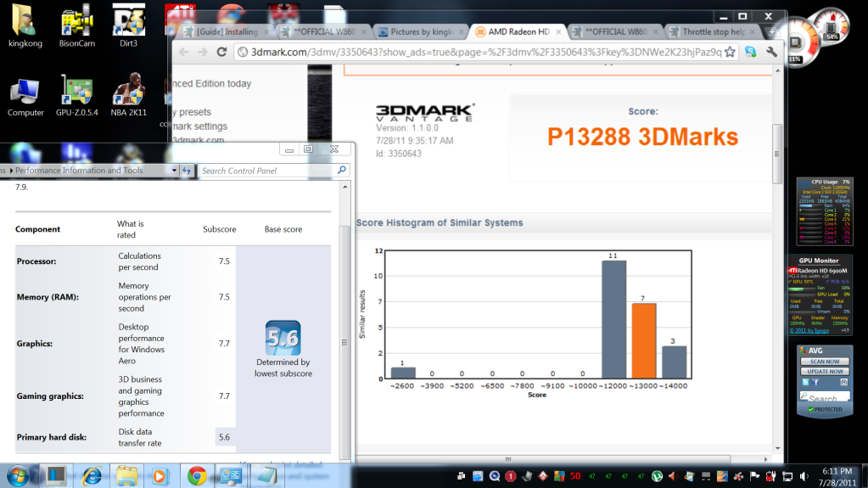The width and height of the screenshot is (868, 488).
Task: Click the P13288 3DMarks score text
Action: tap(642, 137)
